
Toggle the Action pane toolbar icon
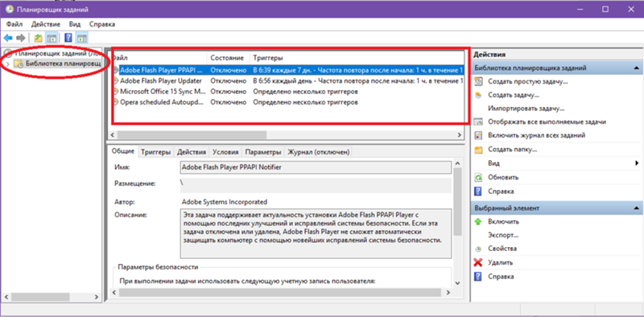point(82,38)
